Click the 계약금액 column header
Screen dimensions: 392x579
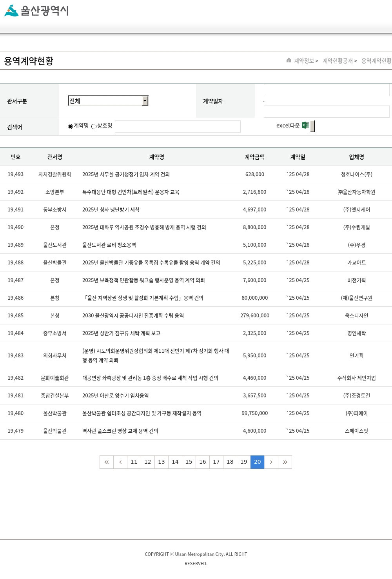coord(255,157)
